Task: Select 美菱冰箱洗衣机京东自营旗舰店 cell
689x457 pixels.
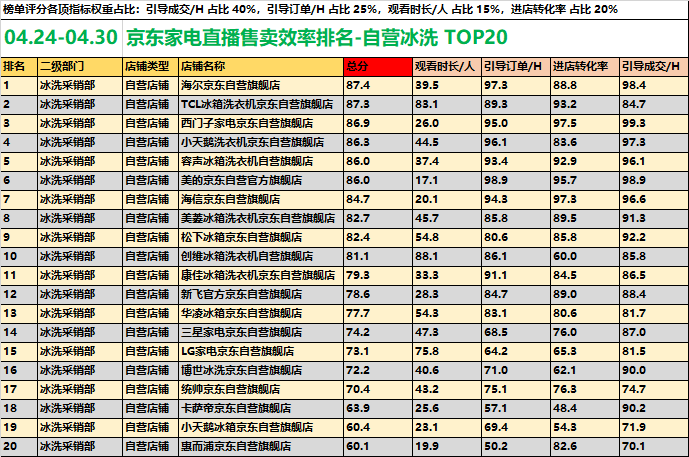Action: (x=261, y=218)
